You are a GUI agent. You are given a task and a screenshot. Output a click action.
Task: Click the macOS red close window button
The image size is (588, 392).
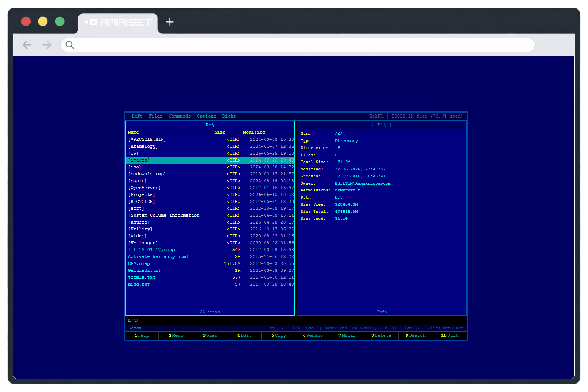pyautogui.click(x=26, y=21)
